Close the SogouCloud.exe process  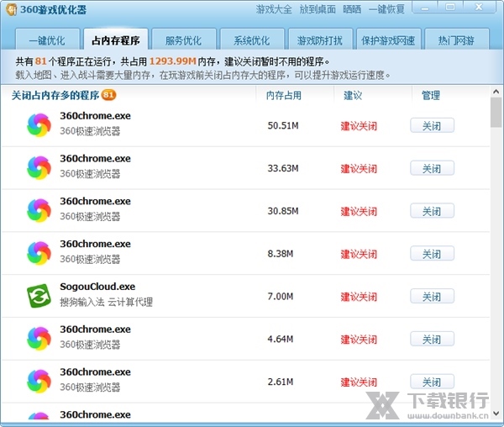[432, 296]
